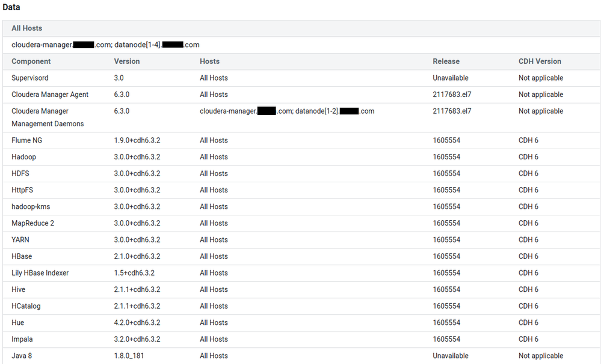
Task: Click Java 8 version 1.8.0_181
Action: click(129, 356)
